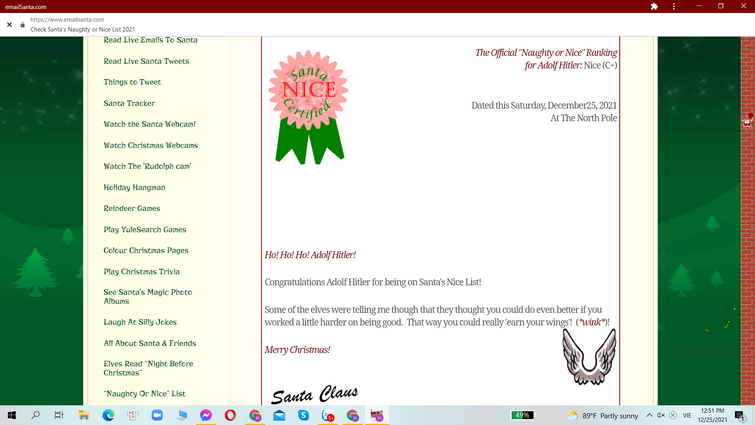Click the site security padlock icon
Image resolution: width=755 pixels, height=425 pixels.
22,25
